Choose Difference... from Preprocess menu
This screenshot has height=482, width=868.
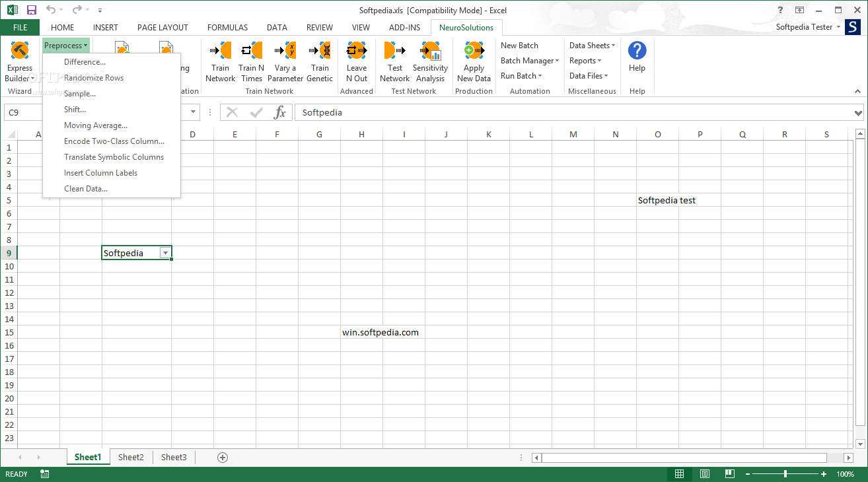[112, 62]
